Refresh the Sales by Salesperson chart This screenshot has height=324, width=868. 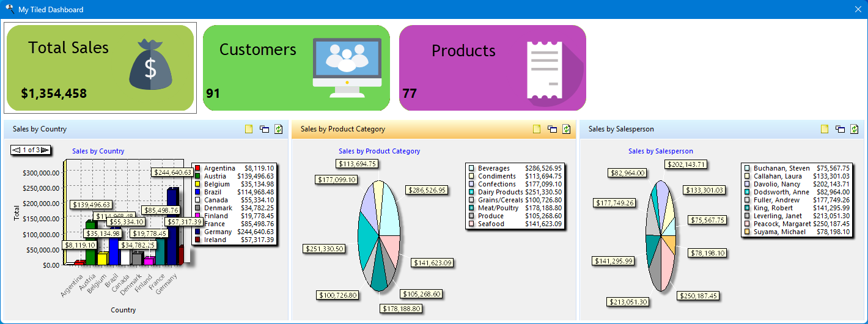(x=855, y=129)
